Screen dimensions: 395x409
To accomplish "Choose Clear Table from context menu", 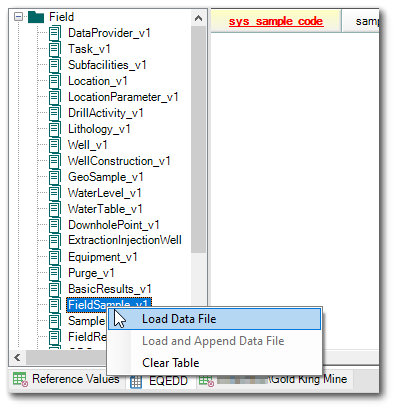I will [x=214, y=363].
